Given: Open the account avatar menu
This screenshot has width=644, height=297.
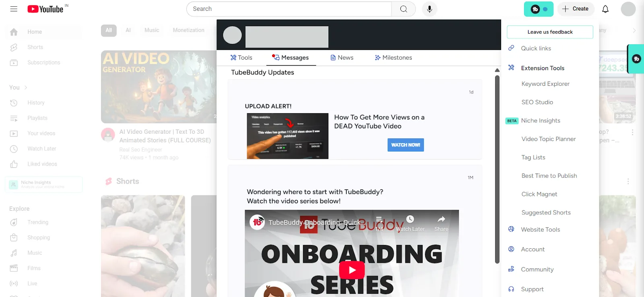Looking at the screenshot, I should [x=628, y=9].
